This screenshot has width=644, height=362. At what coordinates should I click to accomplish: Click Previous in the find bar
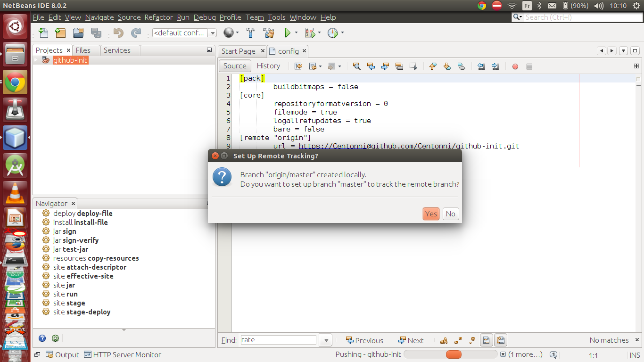364,340
